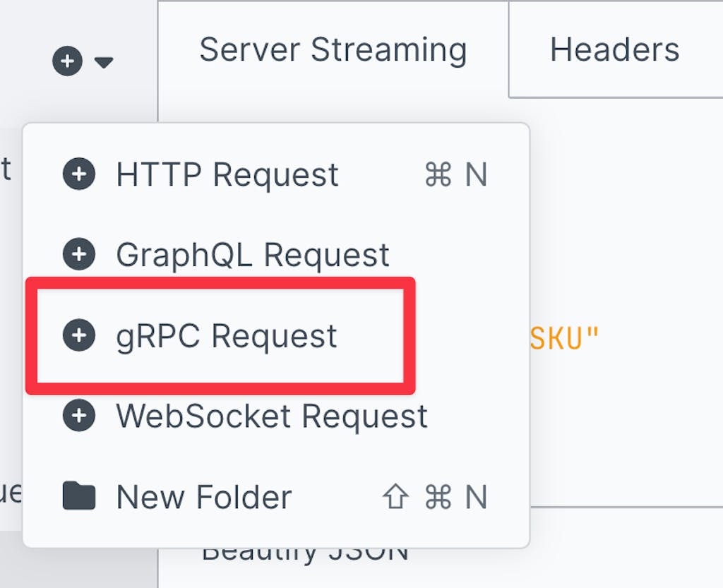Click the plus create-new icon
This screenshot has width=723, height=588.
pyautogui.click(x=68, y=62)
